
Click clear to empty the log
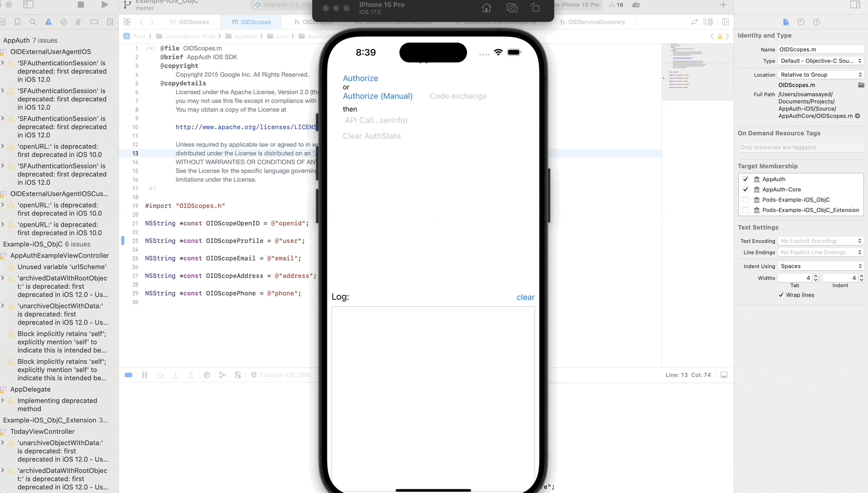(525, 297)
